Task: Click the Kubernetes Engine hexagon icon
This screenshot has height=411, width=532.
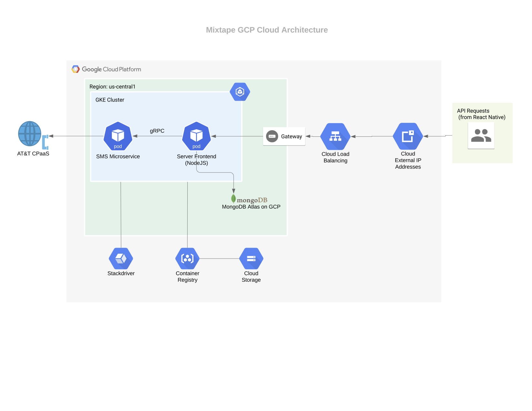Action: tap(240, 92)
